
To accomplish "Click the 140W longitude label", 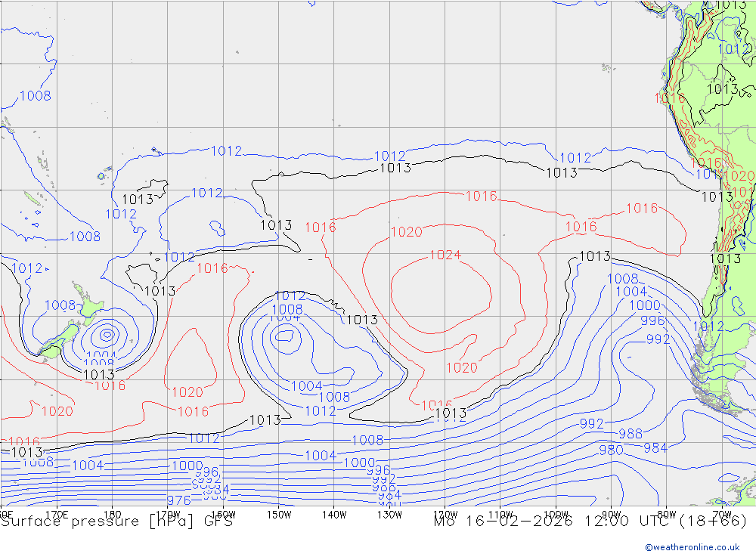I will (334, 515).
